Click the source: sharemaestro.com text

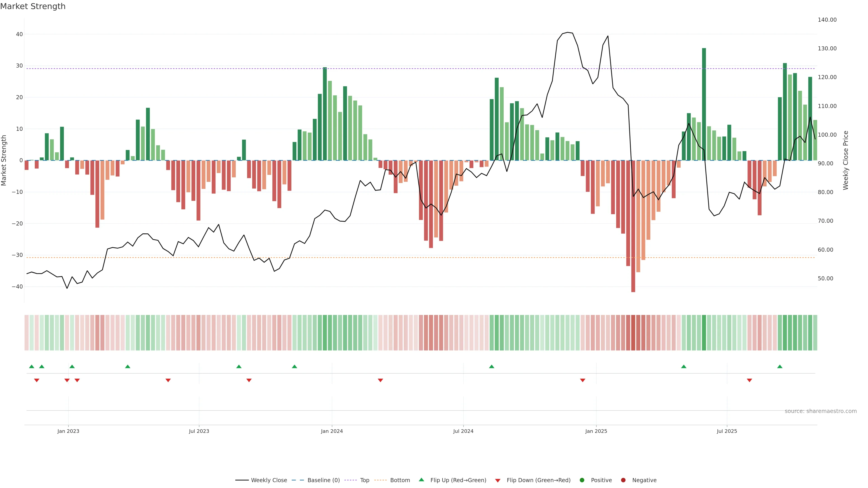821,411
